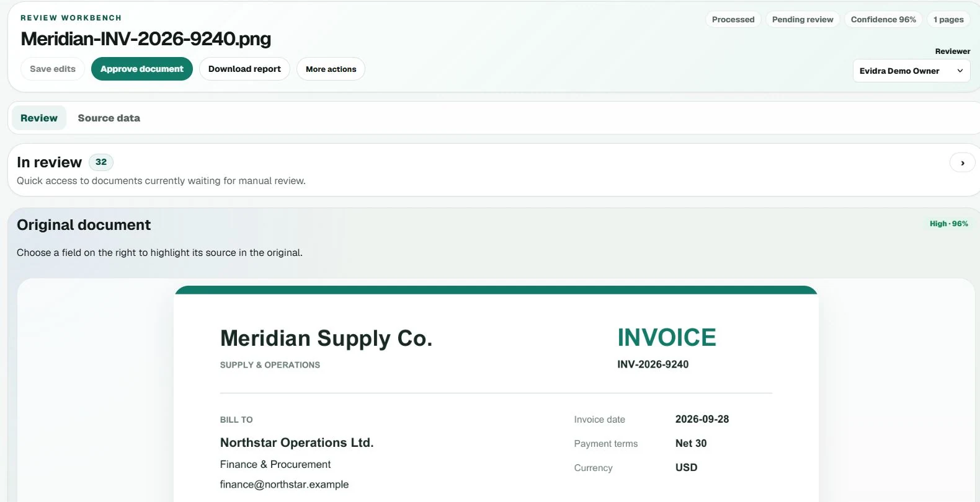Click the Save edits button
Screen dimensions: 980x502
53,69
